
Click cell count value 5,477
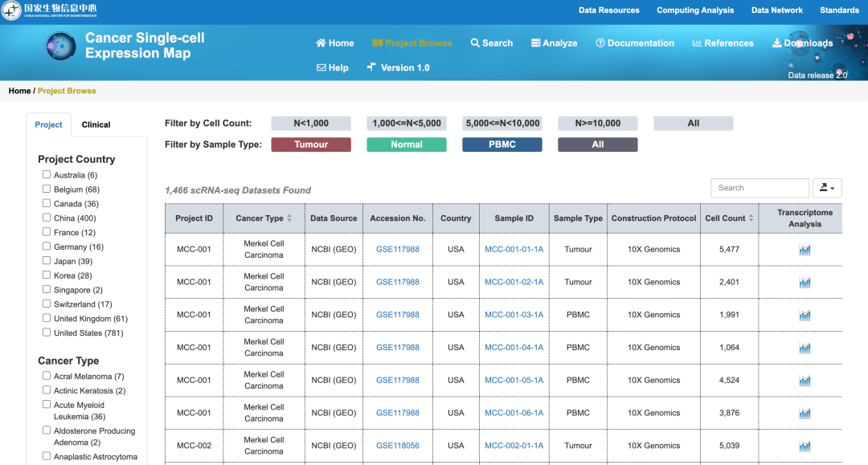tap(729, 249)
